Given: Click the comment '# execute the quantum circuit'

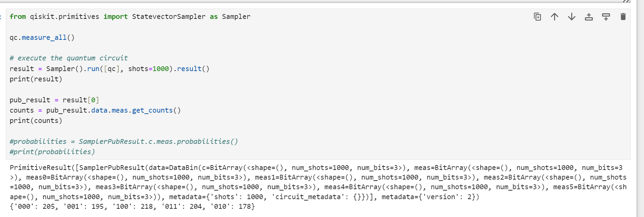Looking at the screenshot, I should 69,58.
